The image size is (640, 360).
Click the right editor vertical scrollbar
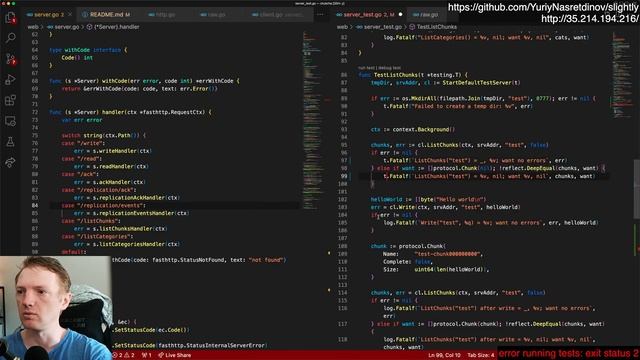[x=638, y=190]
